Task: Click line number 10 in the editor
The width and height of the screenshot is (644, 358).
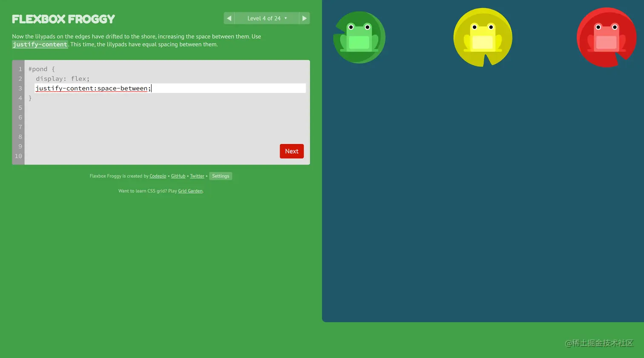Action: click(18, 156)
